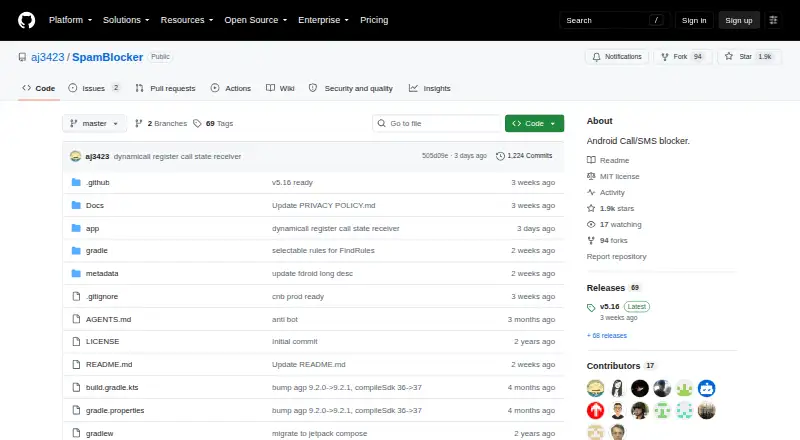Open the master branch dropdown
Screen dimensions: 800x440
pos(94,124)
